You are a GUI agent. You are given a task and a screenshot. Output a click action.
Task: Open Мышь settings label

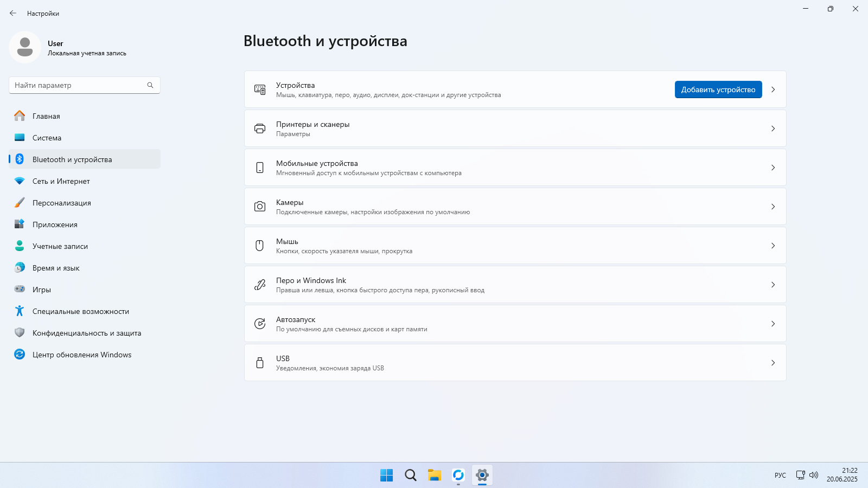click(287, 241)
